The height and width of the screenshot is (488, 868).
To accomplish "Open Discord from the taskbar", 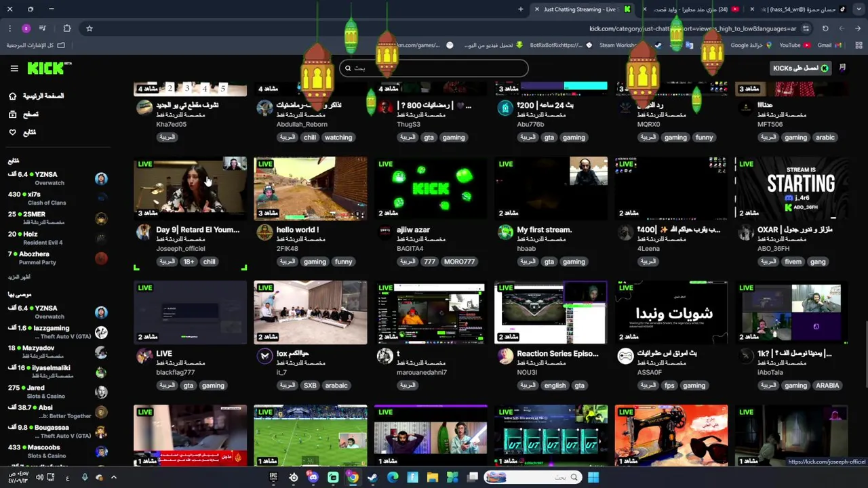I will [x=313, y=477].
